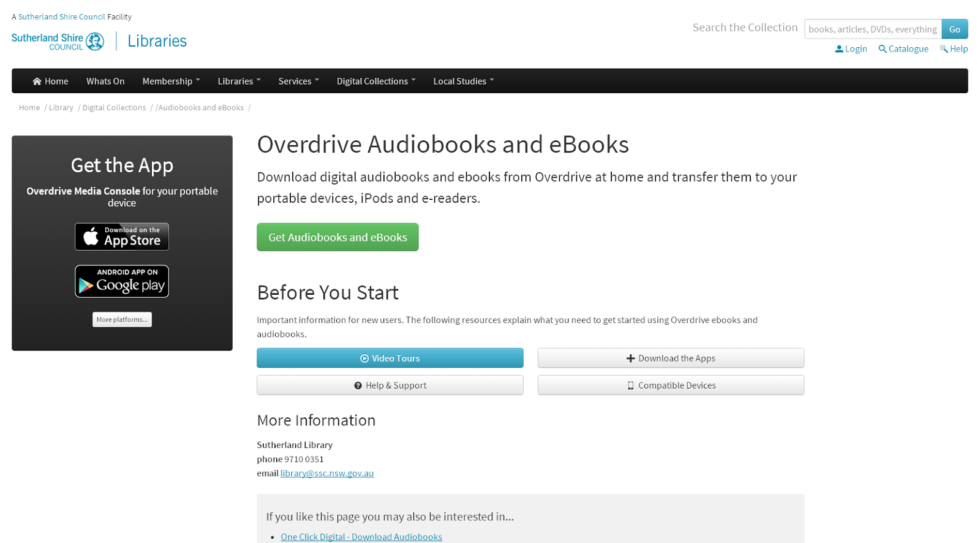Click the Libraries header title
Screen dimensions: 980x543
pyautogui.click(x=157, y=41)
